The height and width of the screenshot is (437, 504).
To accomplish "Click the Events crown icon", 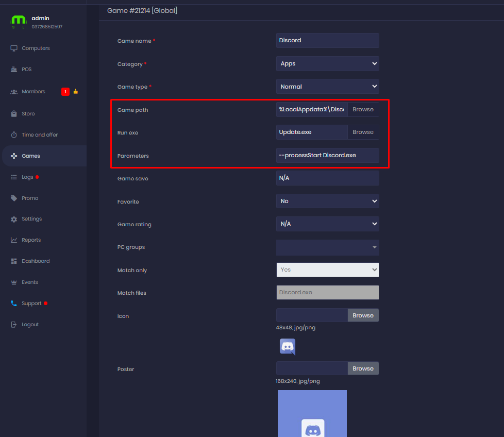I will click(x=14, y=282).
